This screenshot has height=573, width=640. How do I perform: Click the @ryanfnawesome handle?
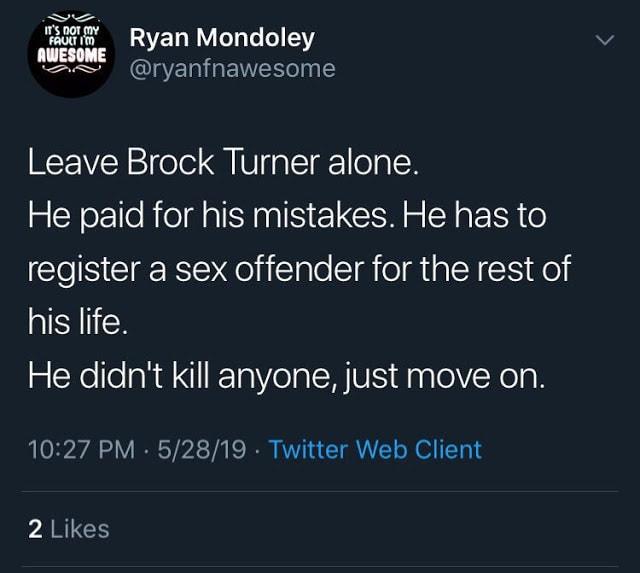click(233, 69)
